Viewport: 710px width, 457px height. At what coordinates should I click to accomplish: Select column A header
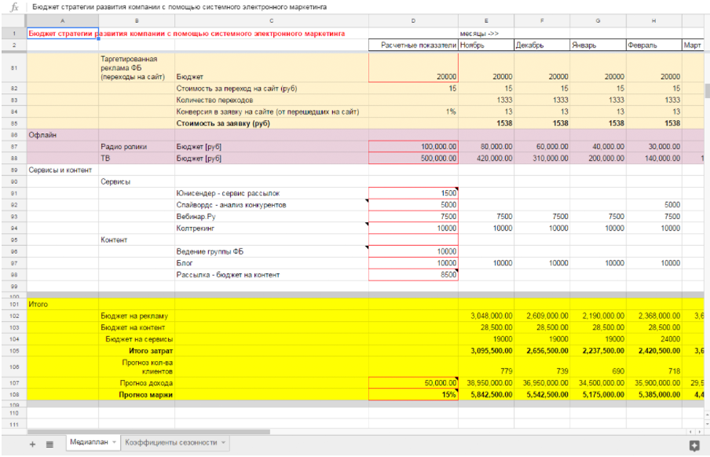62,21
